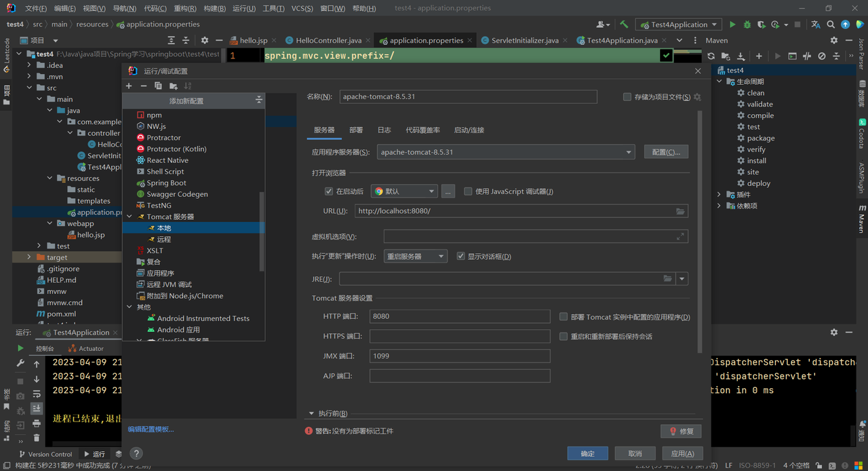This screenshot has width=868, height=471.
Task: Open the 文件(F) menu
Action: coord(36,8)
